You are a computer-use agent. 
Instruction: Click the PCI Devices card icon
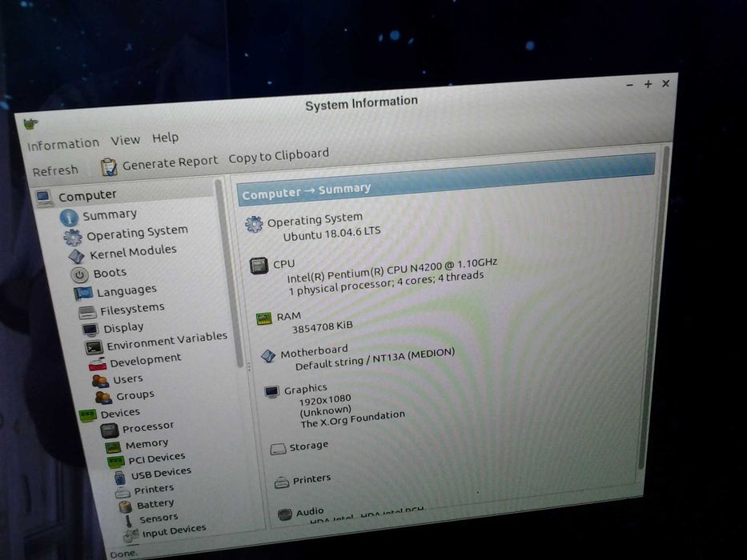tap(116, 462)
